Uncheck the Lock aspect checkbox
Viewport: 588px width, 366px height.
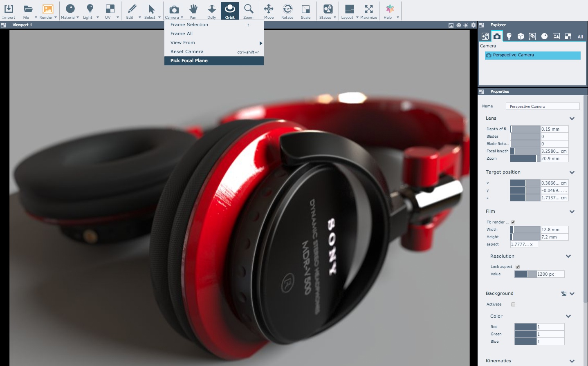point(518,267)
